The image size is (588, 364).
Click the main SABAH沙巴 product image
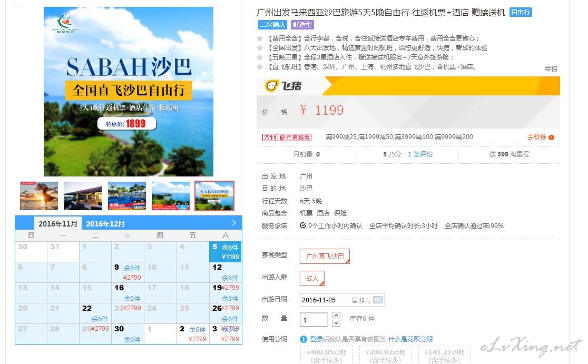(x=129, y=92)
